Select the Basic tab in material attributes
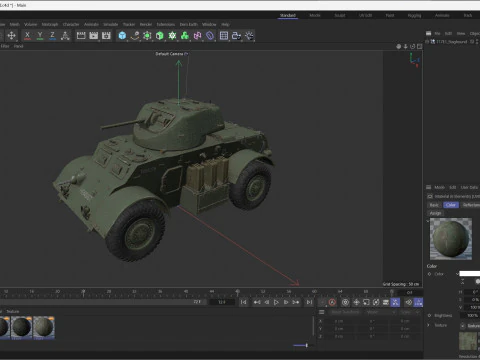480x360 pixels. tap(434, 205)
